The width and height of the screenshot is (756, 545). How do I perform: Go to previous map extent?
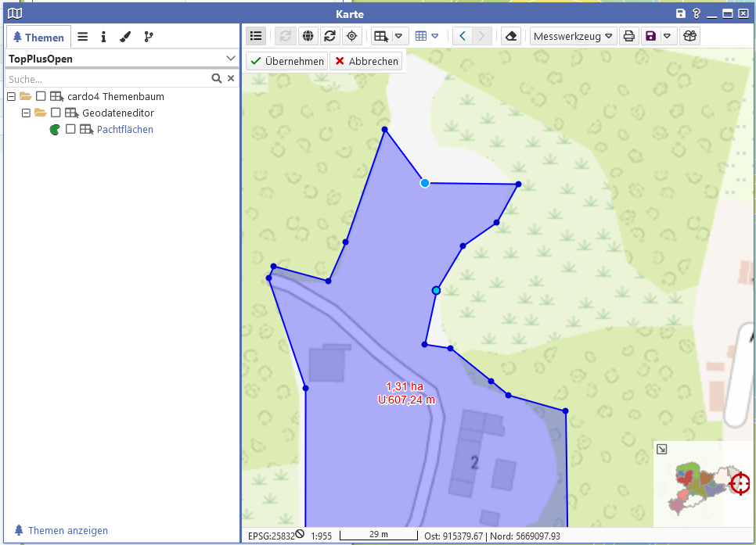coord(463,36)
